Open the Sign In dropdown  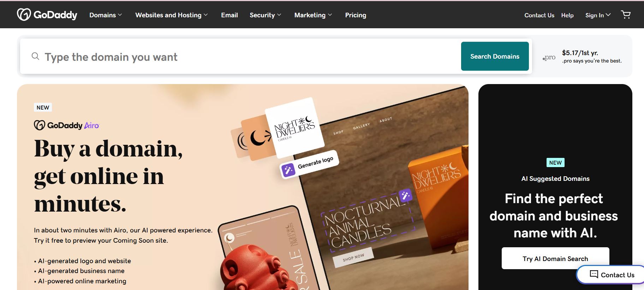tap(598, 15)
